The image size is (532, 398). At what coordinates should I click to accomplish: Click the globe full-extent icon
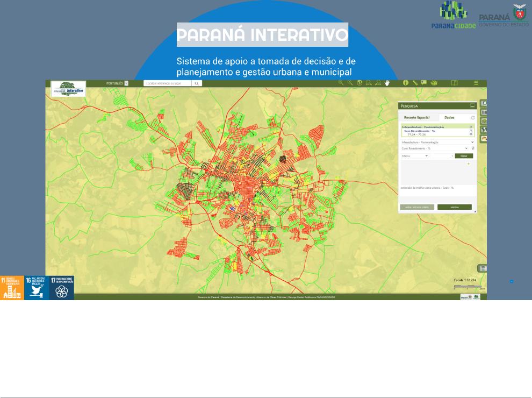(360, 83)
